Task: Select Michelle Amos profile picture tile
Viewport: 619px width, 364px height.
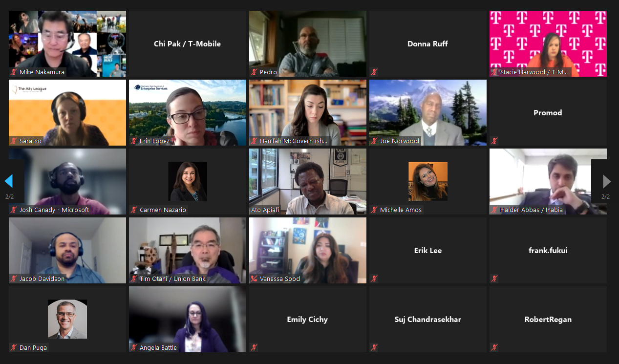Action: (428, 182)
